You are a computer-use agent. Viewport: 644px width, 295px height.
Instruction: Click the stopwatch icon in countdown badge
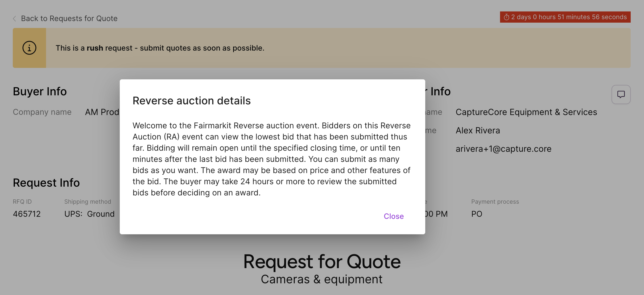pos(506,17)
